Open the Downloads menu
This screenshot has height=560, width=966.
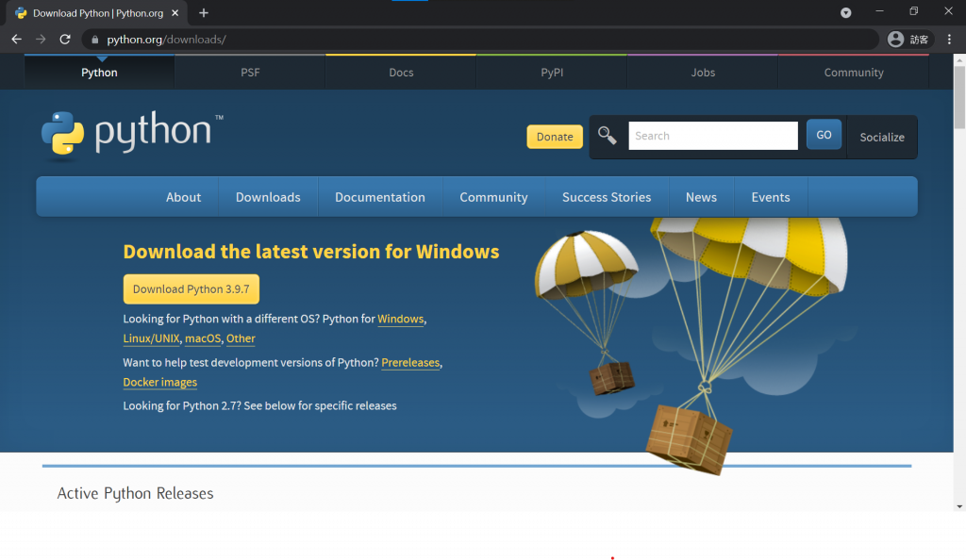point(268,197)
